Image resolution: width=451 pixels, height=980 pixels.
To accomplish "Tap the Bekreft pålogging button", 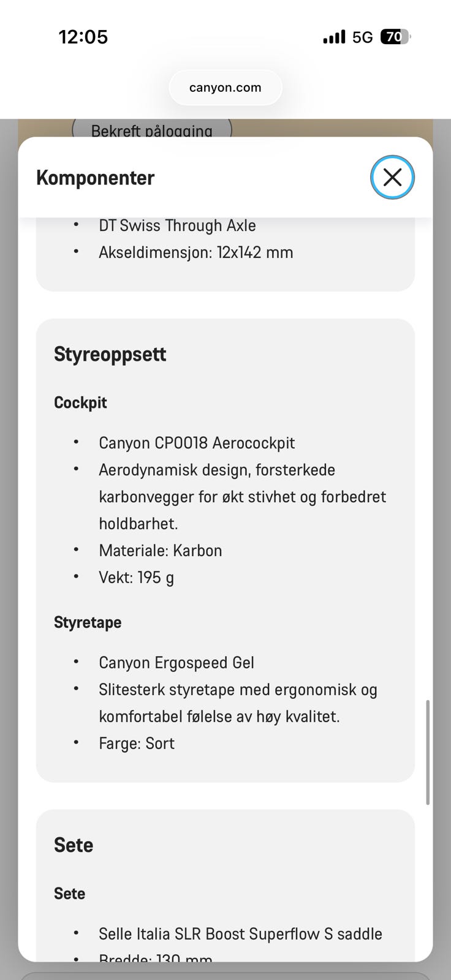I will point(152,130).
